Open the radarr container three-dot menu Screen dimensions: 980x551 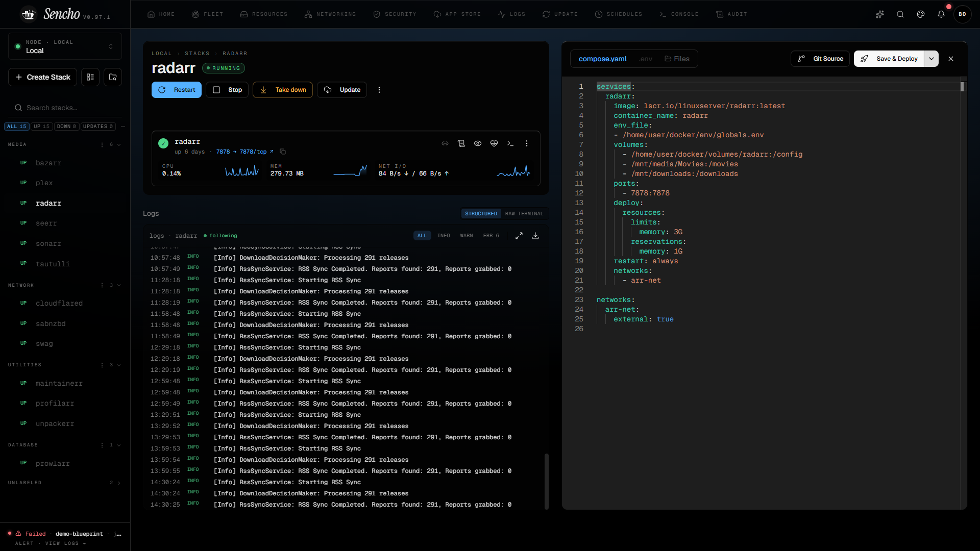click(527, 143)
